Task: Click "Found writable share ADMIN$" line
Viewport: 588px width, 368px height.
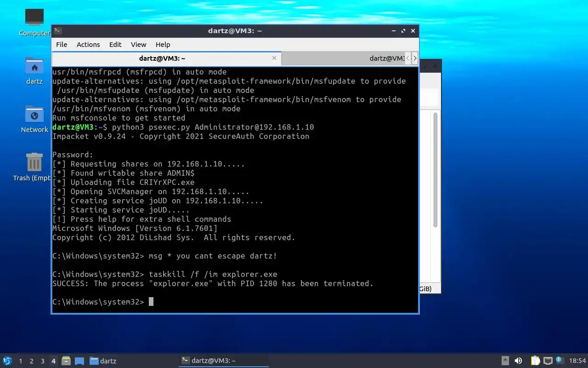Action: click(124, 173)
